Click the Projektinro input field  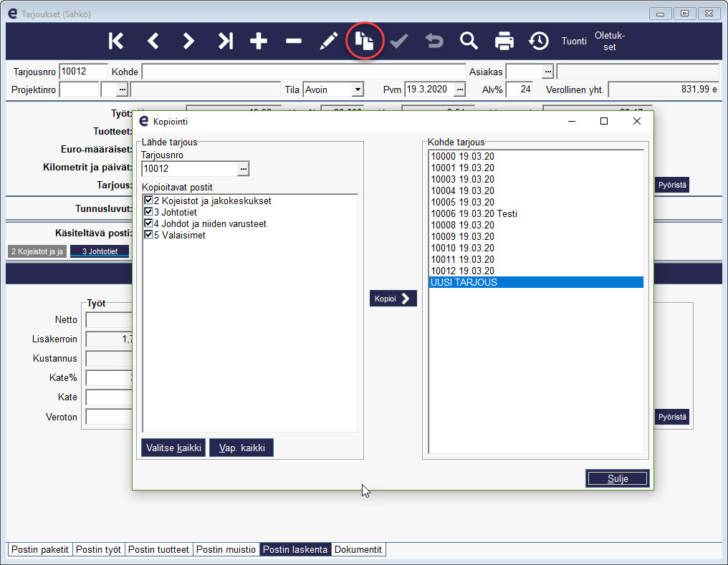click(80, 90)
